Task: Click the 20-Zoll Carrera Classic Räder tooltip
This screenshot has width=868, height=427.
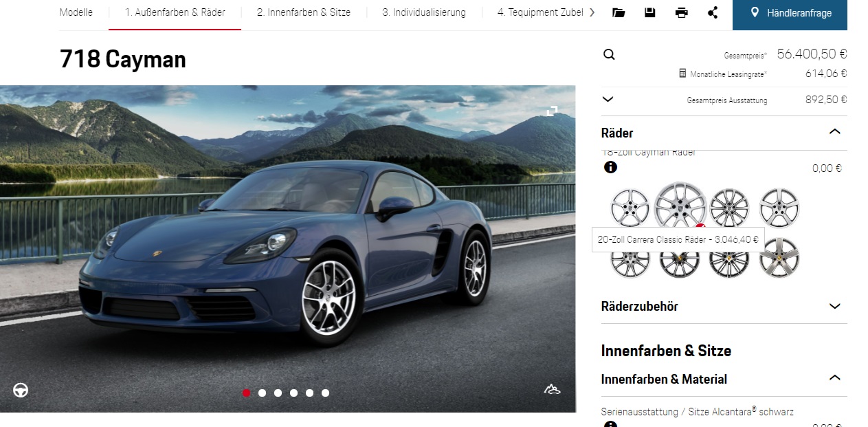Action: [x=678, y=239]
